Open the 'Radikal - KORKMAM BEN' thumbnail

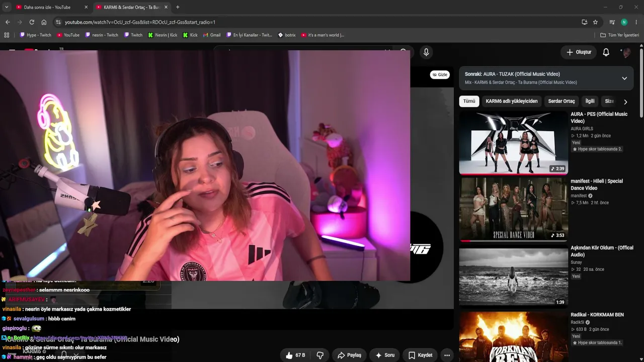click(x=513, y=337)
